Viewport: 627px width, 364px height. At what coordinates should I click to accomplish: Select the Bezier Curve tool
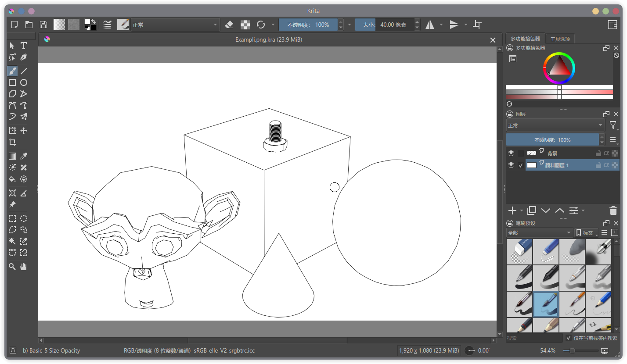pos(12,105)
